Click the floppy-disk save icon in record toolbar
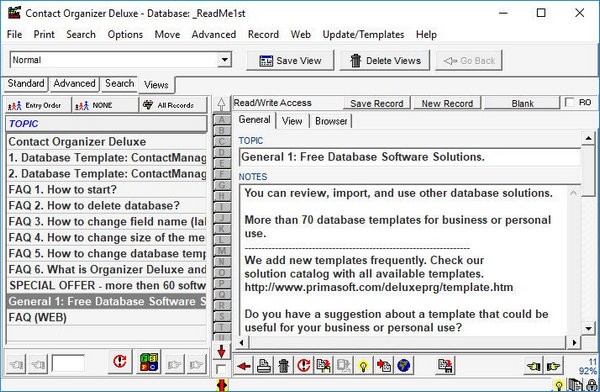Viewport: 600px width, 392px height. coord(445,366)
